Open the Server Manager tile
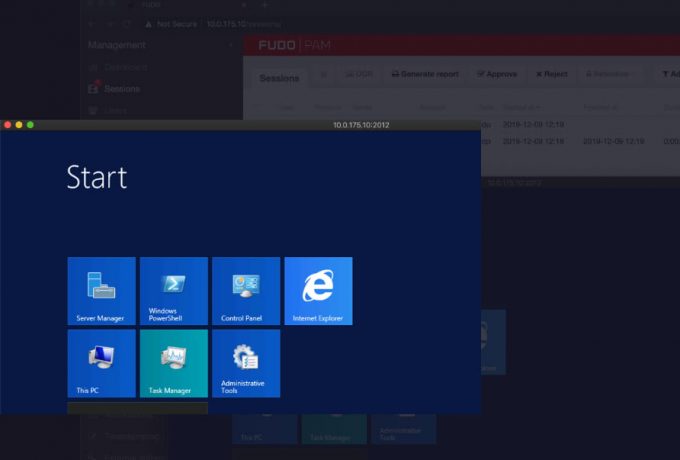The image size is (680, 460). pos(101,291)
